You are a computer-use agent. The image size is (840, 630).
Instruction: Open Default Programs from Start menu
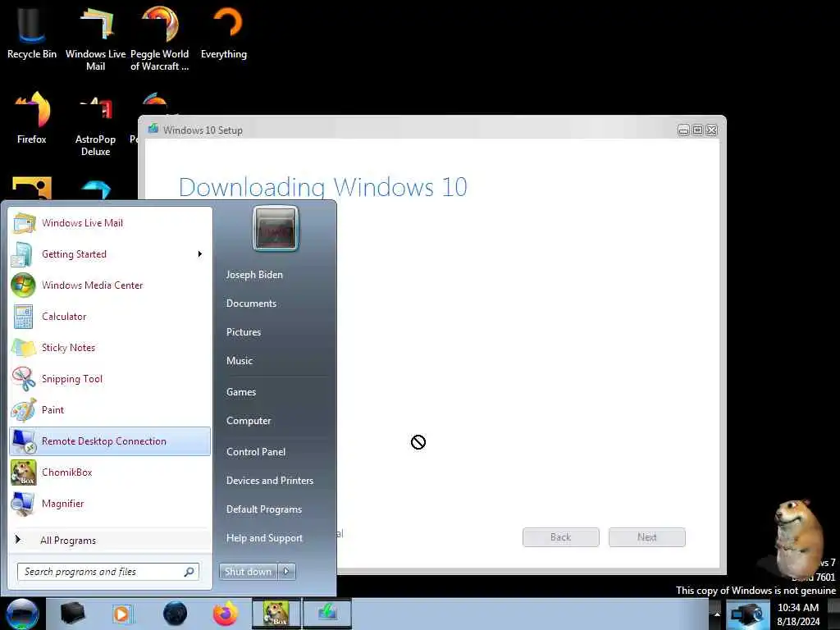pyautogui.click(x=264, y=509)
